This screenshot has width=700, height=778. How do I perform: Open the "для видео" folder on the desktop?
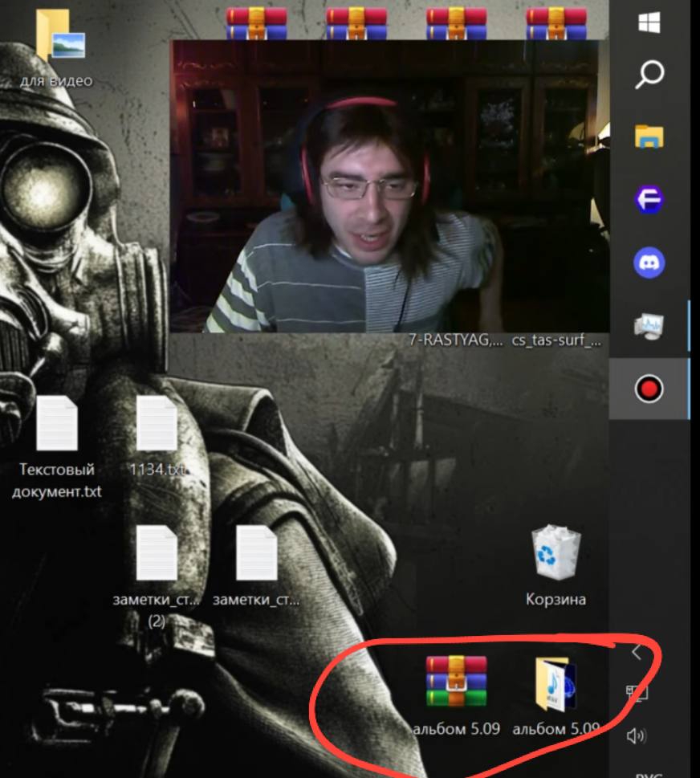point(56,47)
